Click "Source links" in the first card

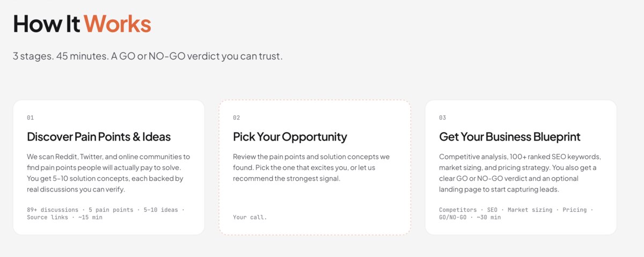47,217
